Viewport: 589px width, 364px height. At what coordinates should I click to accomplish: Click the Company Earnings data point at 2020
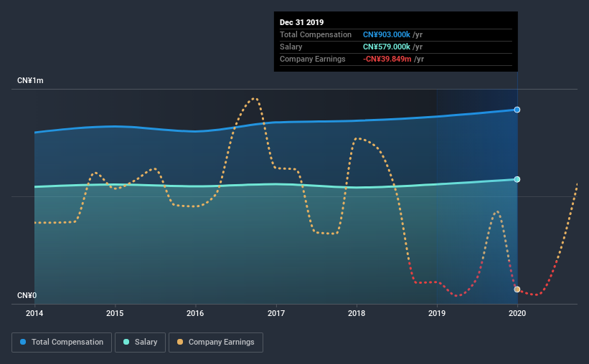517,289
